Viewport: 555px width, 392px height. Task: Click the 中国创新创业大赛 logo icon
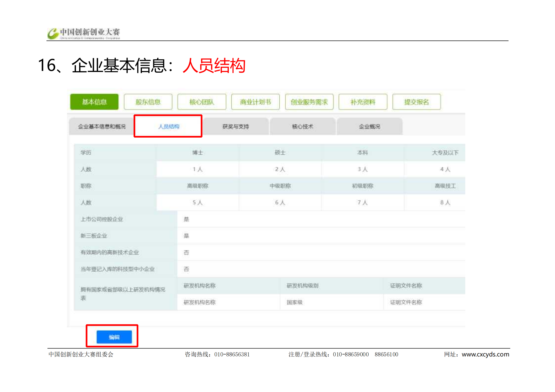pos(53,34)
